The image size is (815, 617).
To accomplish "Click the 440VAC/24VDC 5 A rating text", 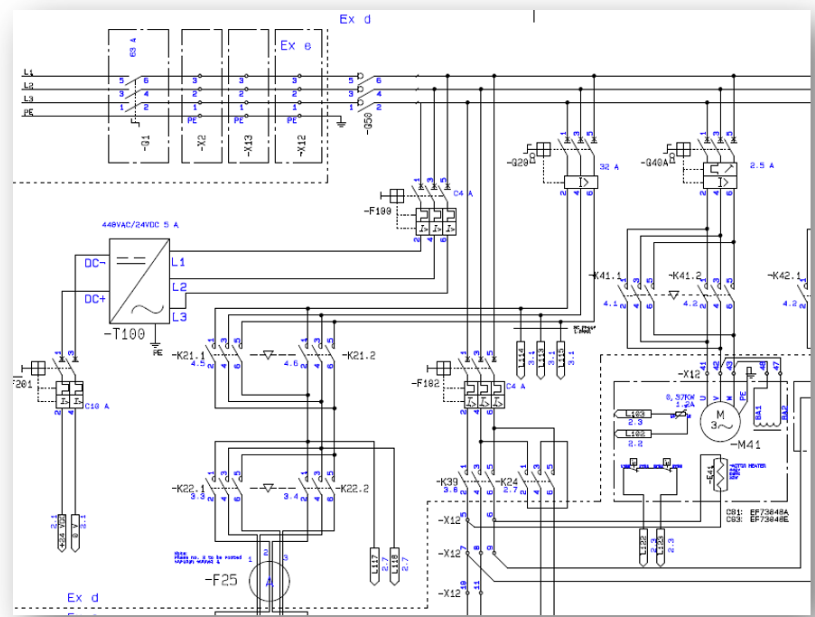I will (x=140, y=226).
